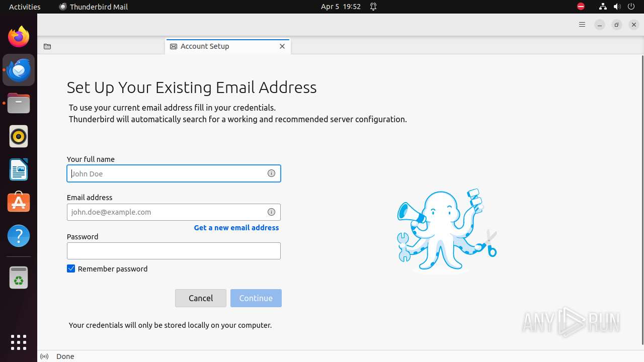The height and width of the screenshot is (362, 644).
Task: Close the Thunderbird window
Action: pyautogui.click(x=634, y=25)
